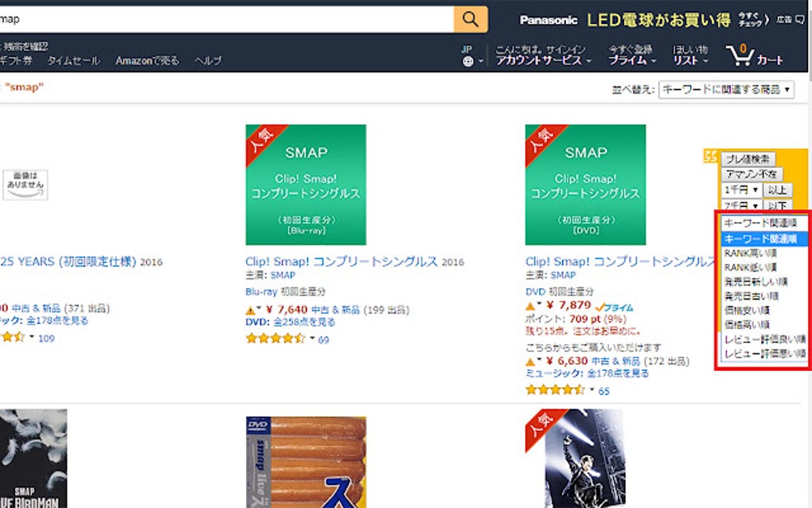Viewport: 812px width, 508px height.
Task: Click the warning triangle next to ¥ 7,879
Action: (x=530, y=306)
